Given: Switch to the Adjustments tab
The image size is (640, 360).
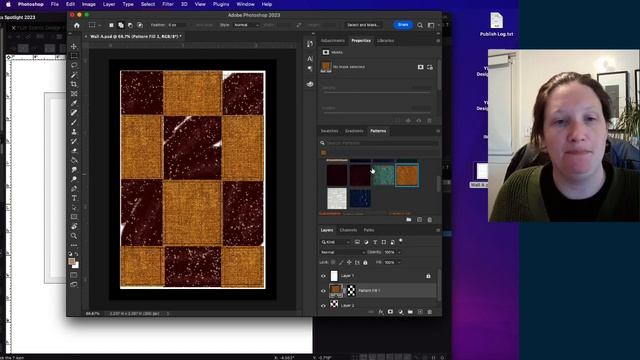Looking at the screenshot, I should tap(333, 41).
